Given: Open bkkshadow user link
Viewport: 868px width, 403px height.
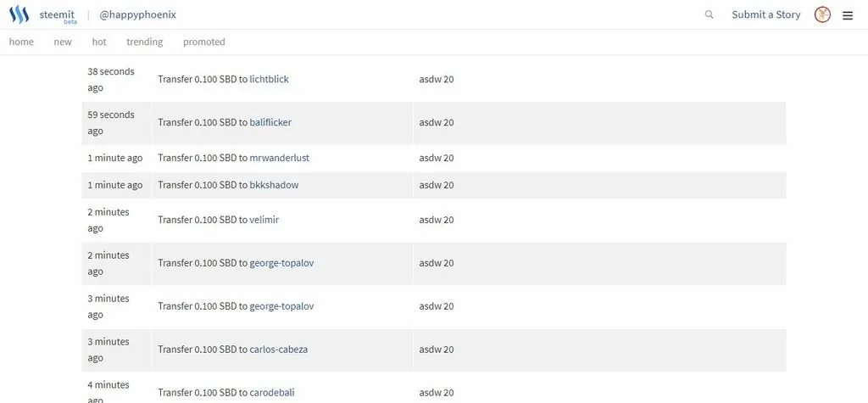Looking at the screenshot, I should [x=274, y=185].
